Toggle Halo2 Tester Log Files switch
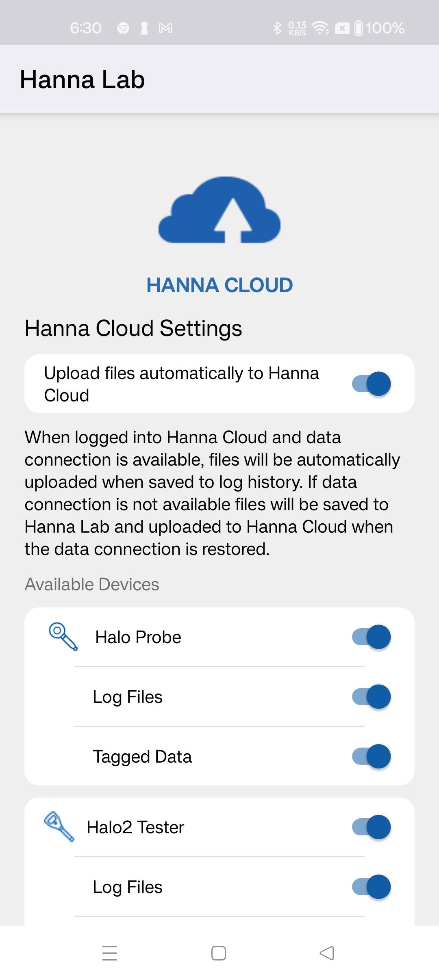This screenshot has width=439, height=980. (x=371, y=887)
